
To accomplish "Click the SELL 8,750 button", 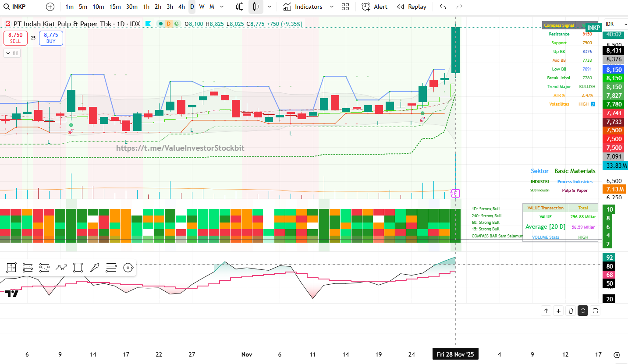I will tap(15, 38).
